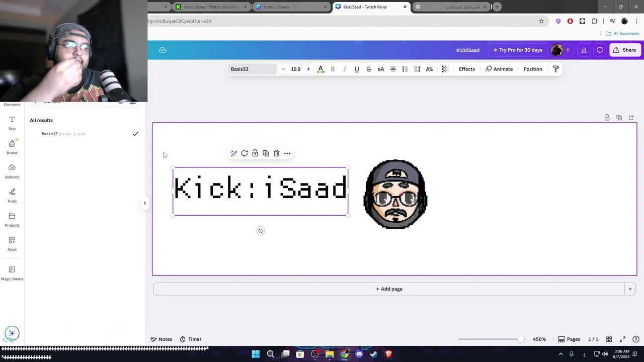Open the Basis33 font dropdown

pos(252,69)
